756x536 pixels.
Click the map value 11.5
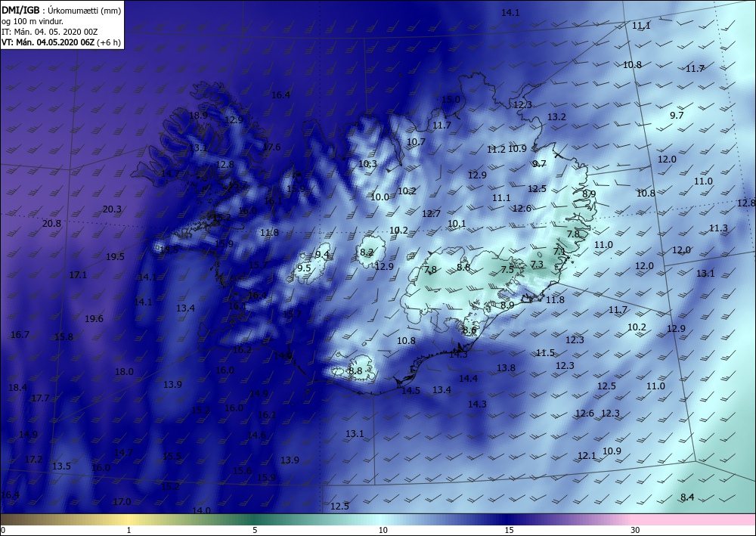pos(545,353)
